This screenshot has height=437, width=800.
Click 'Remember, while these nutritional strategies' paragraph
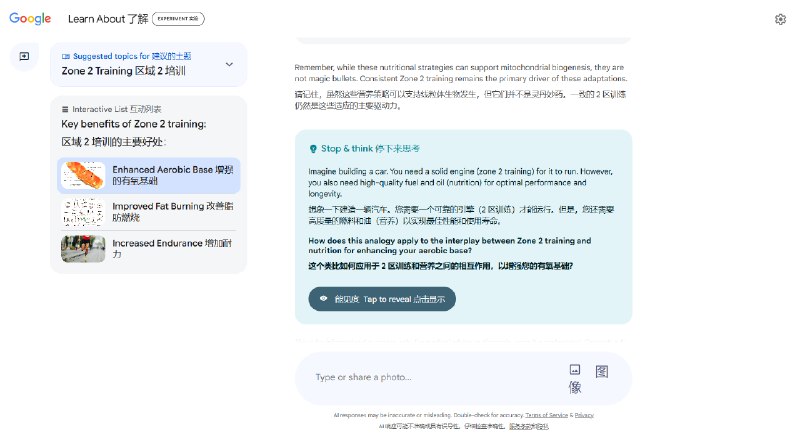coord(461,73)
